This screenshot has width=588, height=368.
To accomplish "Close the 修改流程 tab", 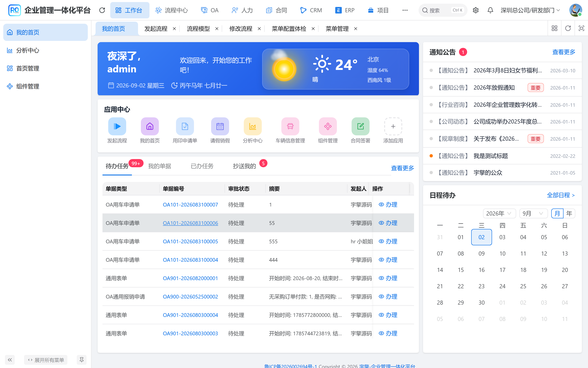I will [259, 29].
